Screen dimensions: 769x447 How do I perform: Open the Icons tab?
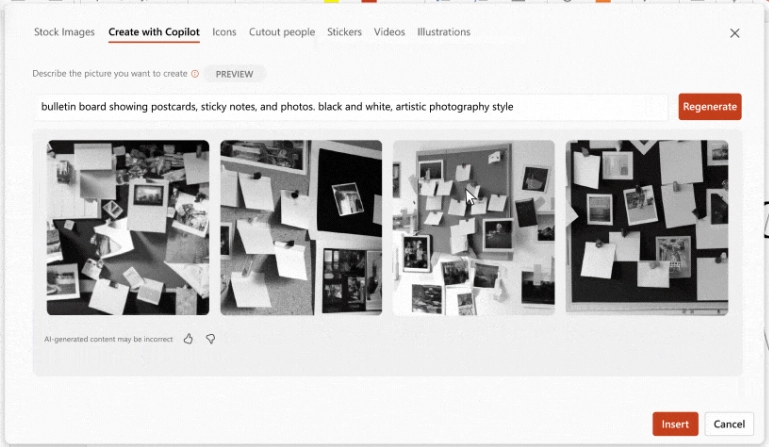click(x=224, y=32)
